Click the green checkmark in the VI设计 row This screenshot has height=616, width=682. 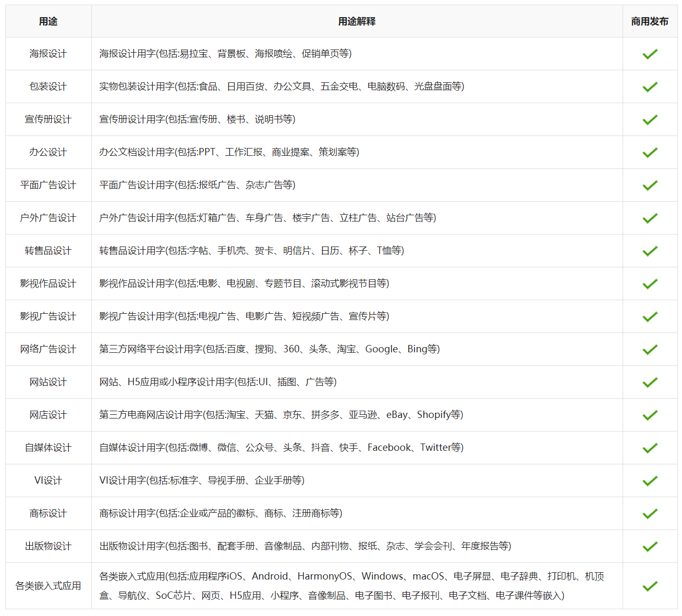click(650, 481)
